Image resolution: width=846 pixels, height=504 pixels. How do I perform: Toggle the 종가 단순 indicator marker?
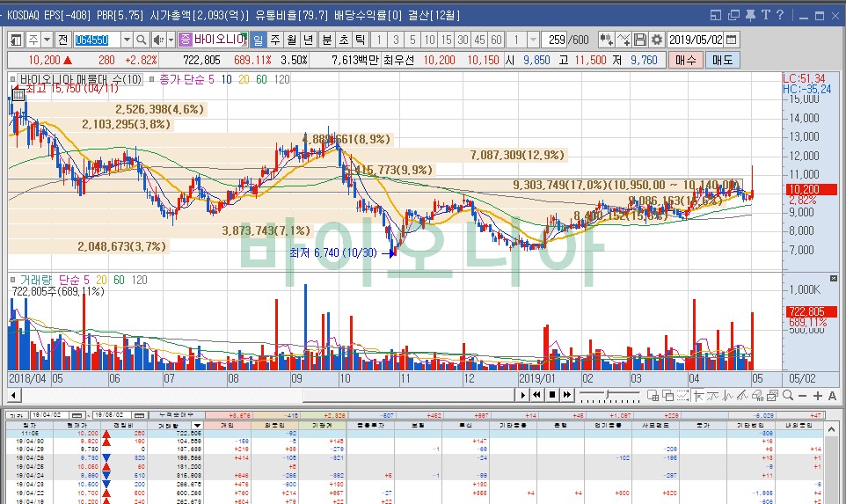[x=151, y=79]
